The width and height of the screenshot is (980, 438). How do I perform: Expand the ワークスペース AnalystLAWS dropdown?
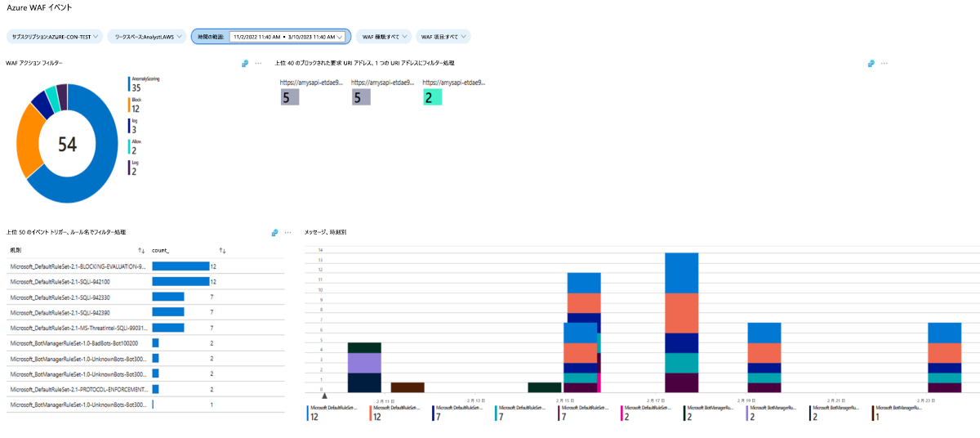tap(147, 37)
